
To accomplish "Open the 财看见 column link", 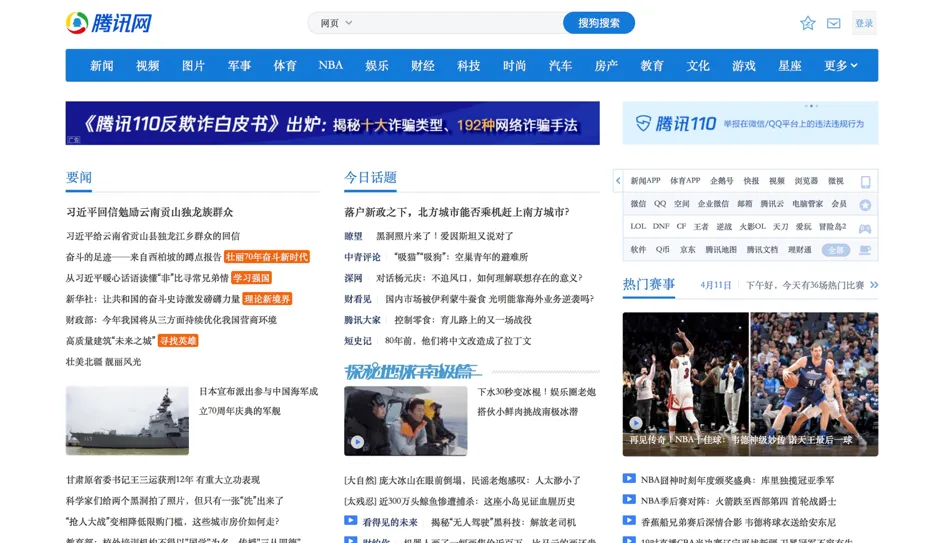I will coord(358,299).
